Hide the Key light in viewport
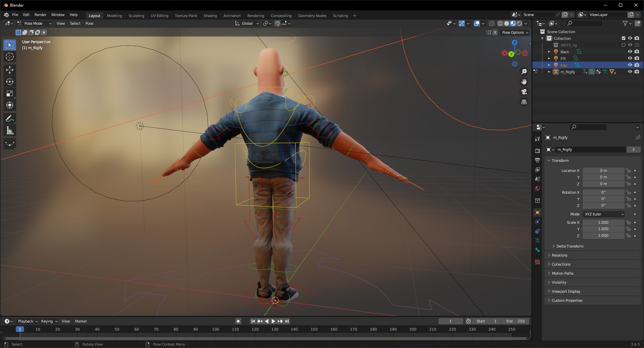 tap(630, 65)
